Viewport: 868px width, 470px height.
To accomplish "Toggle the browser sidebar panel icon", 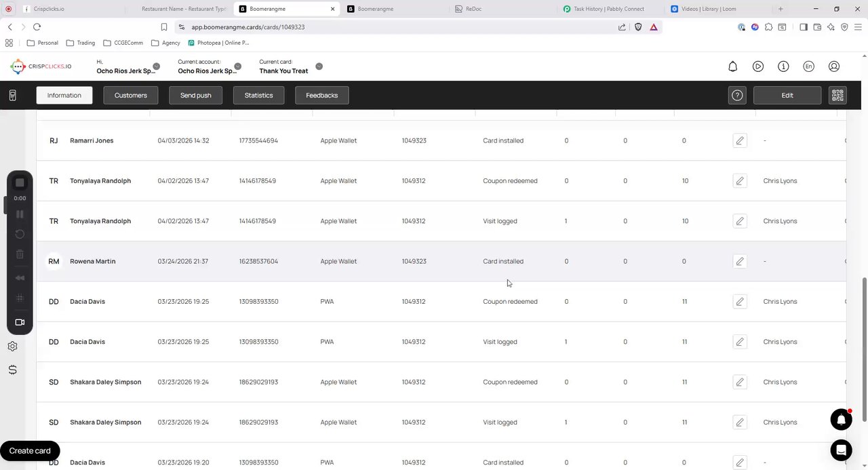I will (x=804, y=27).
